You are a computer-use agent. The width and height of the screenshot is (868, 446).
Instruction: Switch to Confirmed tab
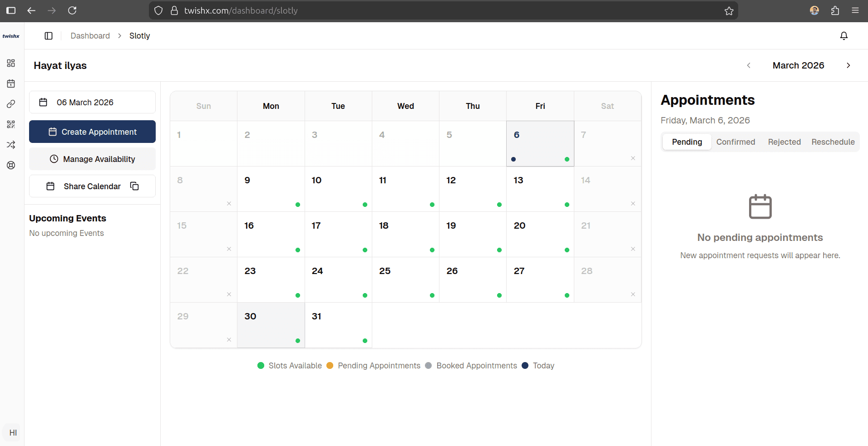tap(735, 142)
